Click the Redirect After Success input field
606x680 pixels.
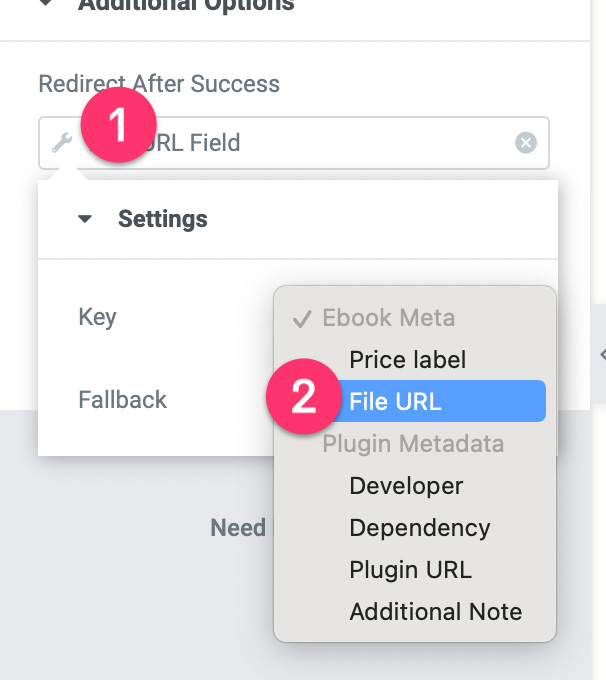click(x=294, y=143)
